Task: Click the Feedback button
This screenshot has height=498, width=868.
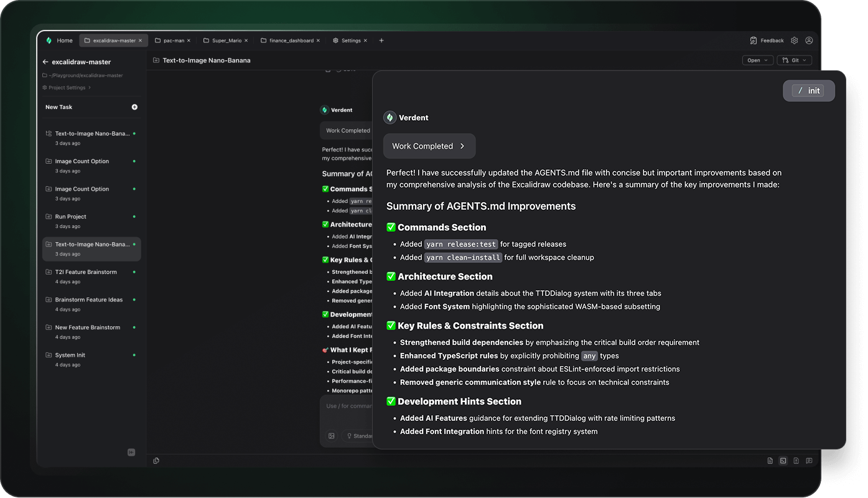Action: tap(767, 40)
